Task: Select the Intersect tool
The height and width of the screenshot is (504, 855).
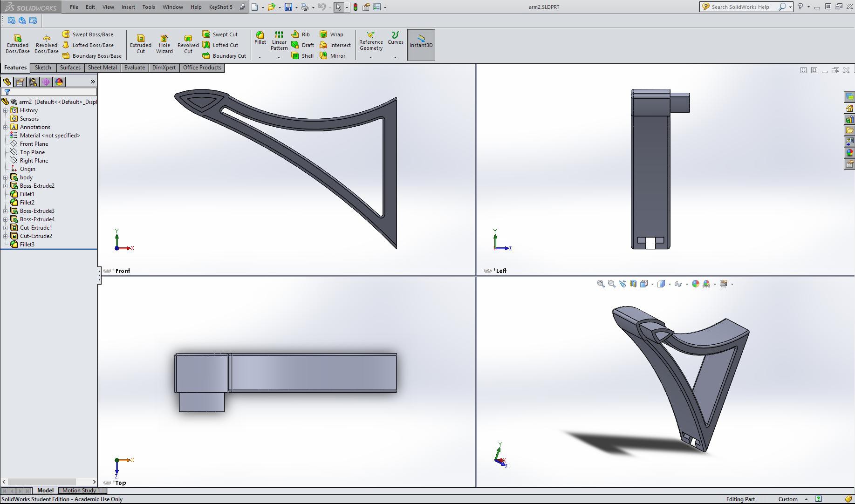Action: [335, 45]
